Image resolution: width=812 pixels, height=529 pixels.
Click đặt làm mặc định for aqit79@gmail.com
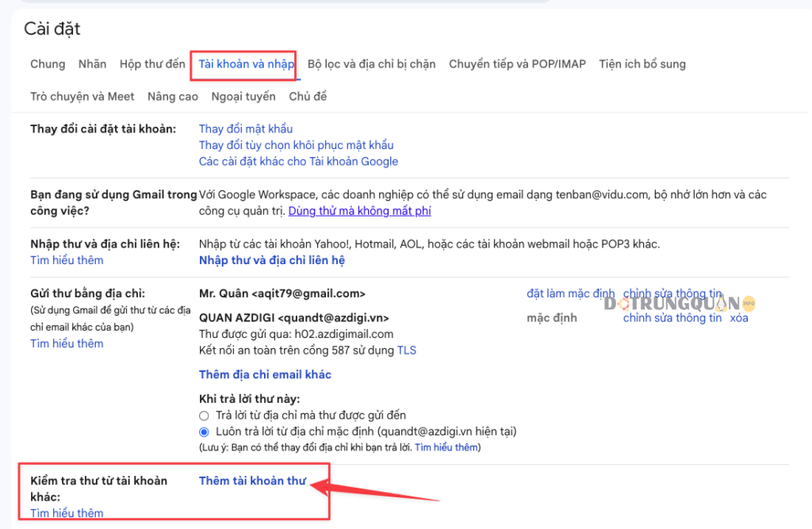[571, 293]
